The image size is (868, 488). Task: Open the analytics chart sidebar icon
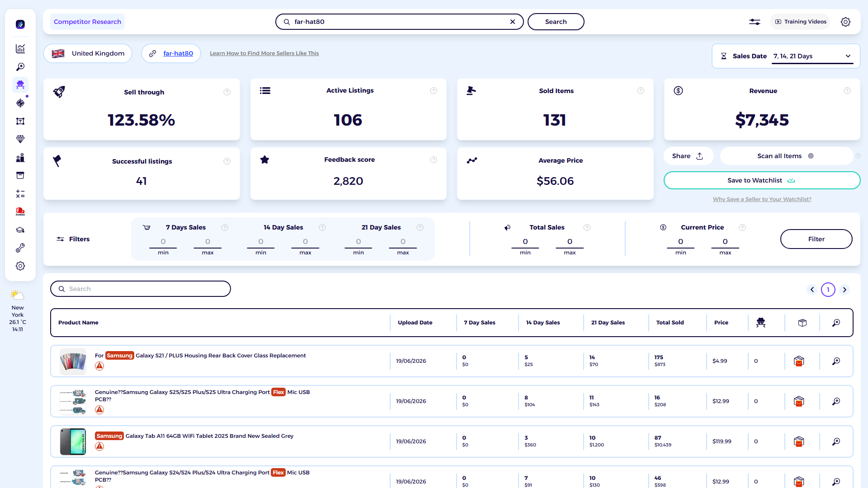(x=20, y=49)
